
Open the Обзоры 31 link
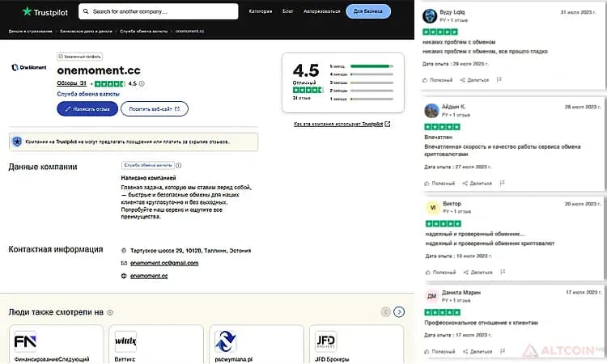71,83
